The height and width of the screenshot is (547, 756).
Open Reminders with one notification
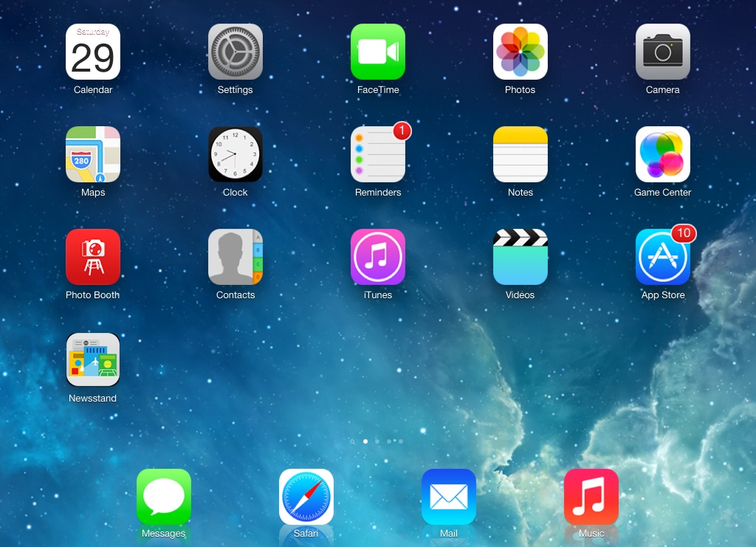(378, 154)
